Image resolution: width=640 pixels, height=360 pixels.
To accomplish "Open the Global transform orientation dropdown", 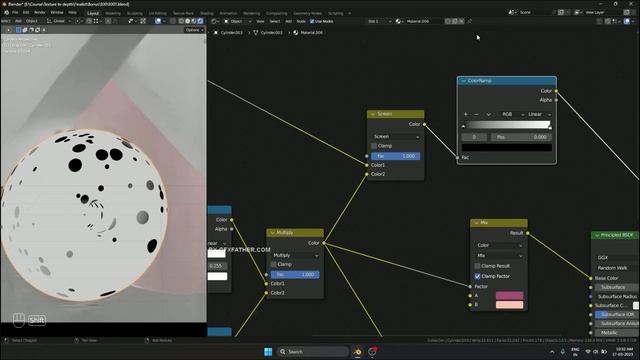I will tap(58, 21).
